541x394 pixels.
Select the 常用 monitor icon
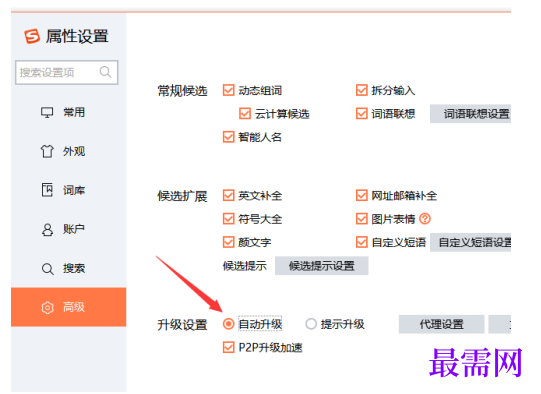click(47, 112)
